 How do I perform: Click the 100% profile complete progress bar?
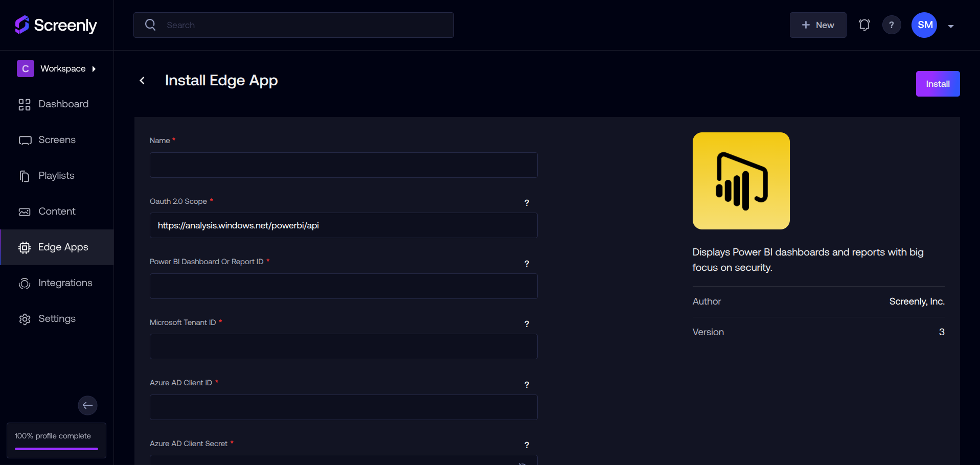click(56, 449)
